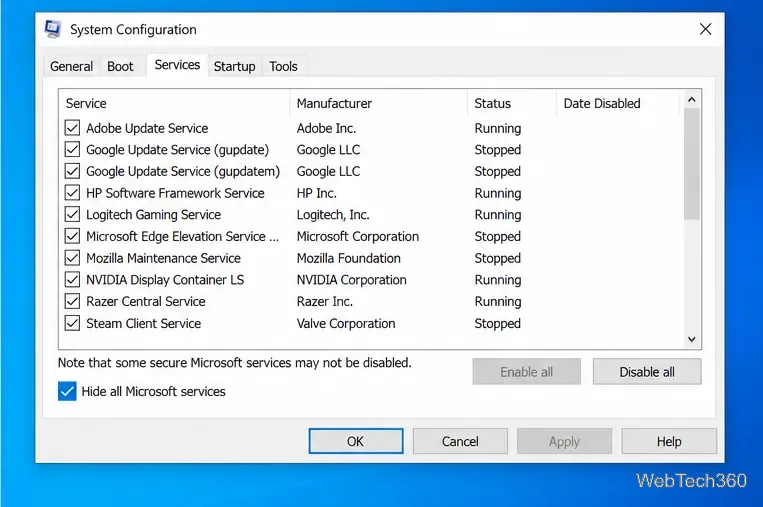
Task: Sort by the Manufacturer column header
Action: (x=379, y=103)
